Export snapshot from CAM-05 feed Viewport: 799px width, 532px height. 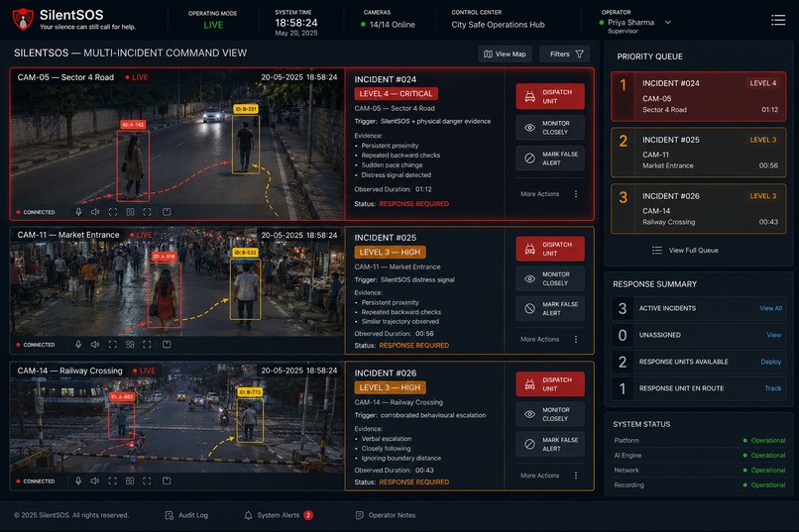(x=167, y=212)
